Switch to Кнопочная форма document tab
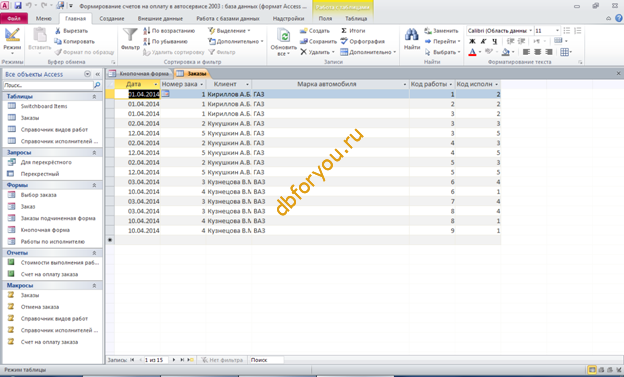Screen dimensions: 624x377 (x=140, y=73)
